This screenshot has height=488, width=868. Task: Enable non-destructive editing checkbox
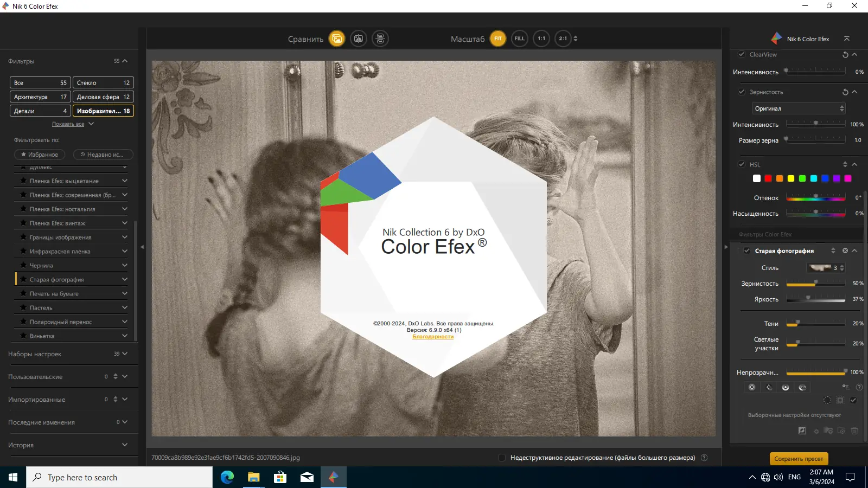(502, 458)
